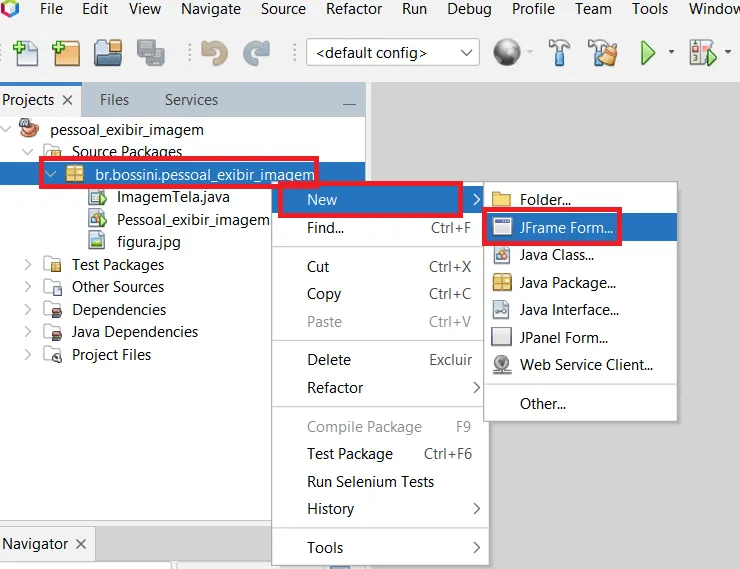Collapse the br.bossini package node
740x569 pixels.
pos(50,174)
